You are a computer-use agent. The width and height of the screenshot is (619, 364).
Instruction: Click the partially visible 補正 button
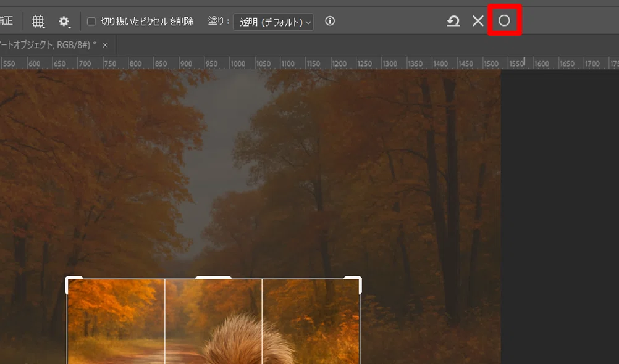click(x=6, y=20)
